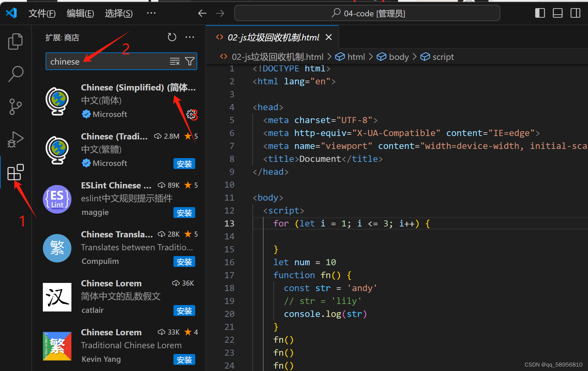Open the Search view in activity bar
The width and height of the screenshot is (588, 371).
tap(15, 74)
